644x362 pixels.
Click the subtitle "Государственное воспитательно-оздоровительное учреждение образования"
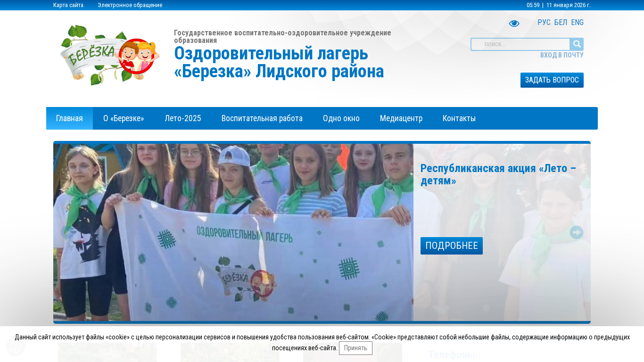pos(282,36)
